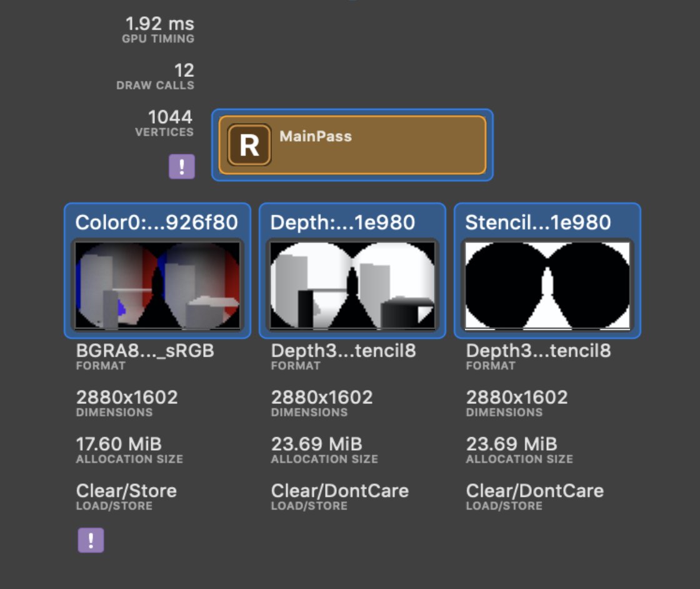Click Clear/DontCare under the Stencil attachment

click(x=535, y=491)
